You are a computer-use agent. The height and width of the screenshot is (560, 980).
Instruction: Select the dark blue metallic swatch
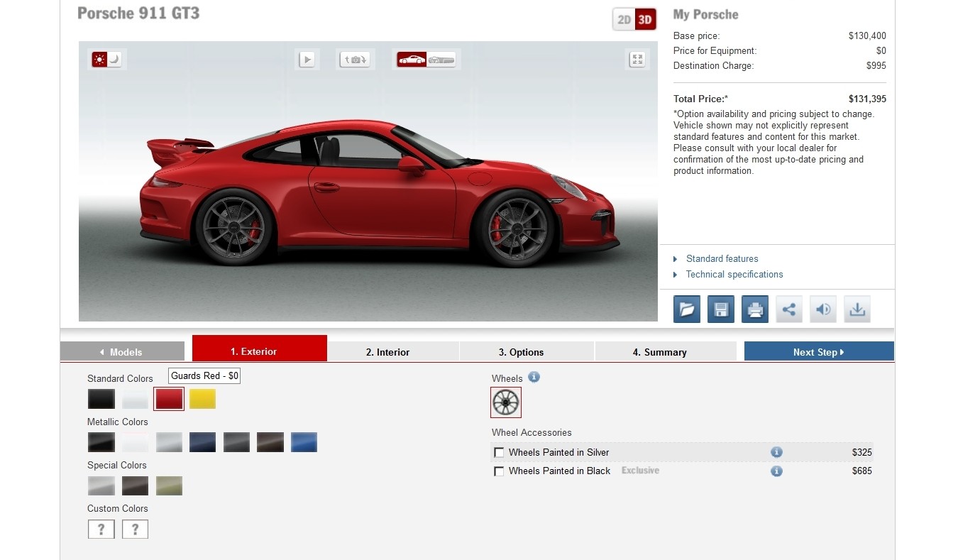pos(202,442)
